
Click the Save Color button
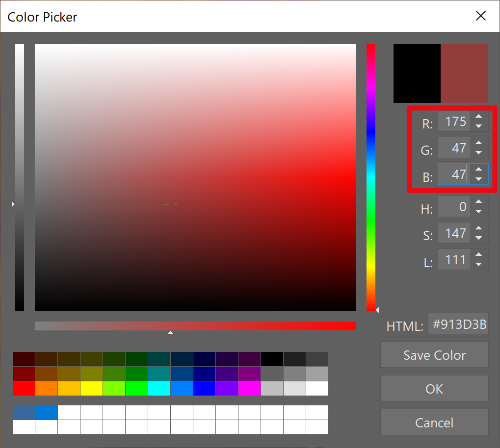pyautogui.click(x=434, y=354)
